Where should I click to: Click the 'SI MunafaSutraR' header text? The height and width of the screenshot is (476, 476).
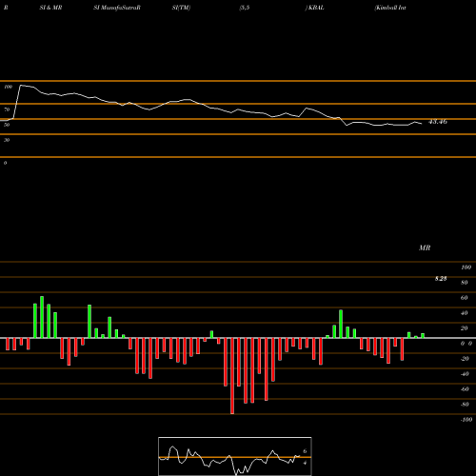117,8
